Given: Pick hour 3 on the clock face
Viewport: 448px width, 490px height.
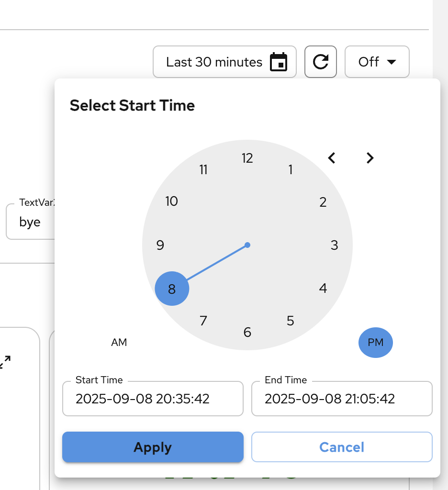Looking at the screenshot, I should 335,245.
